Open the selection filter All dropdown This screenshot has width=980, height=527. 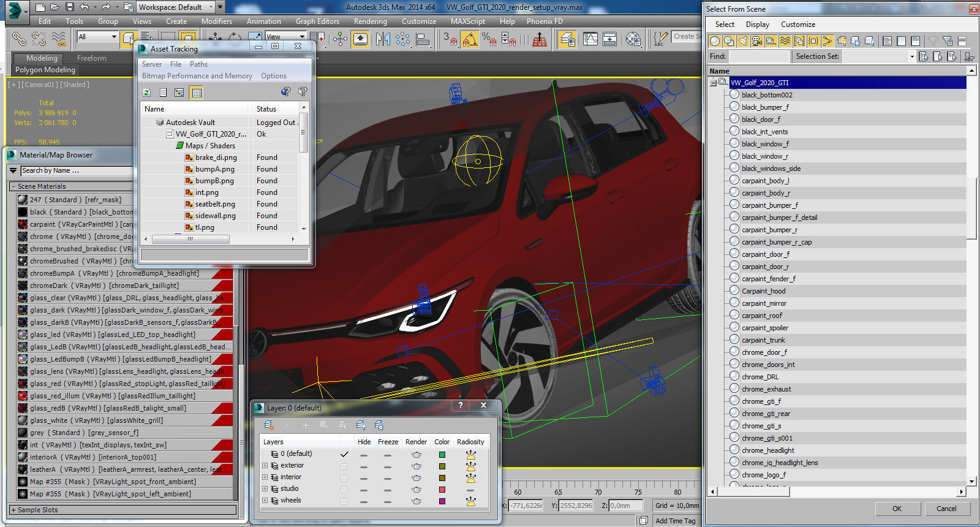[97, 37]
